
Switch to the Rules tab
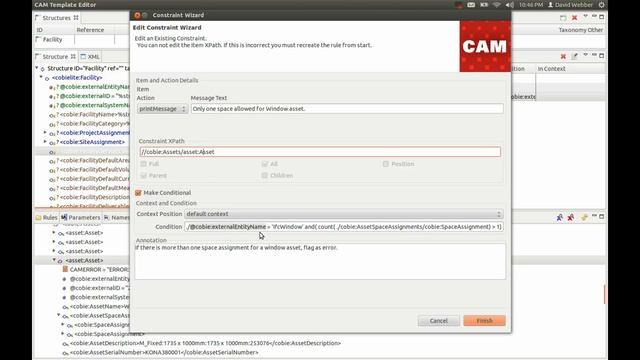(47, 218)
